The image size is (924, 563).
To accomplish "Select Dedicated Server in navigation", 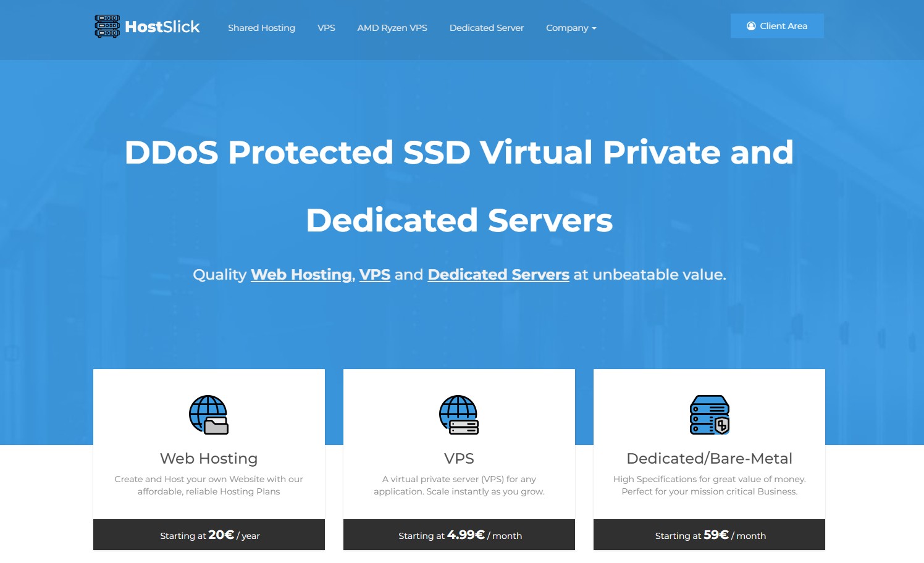I will coord(487,28).
